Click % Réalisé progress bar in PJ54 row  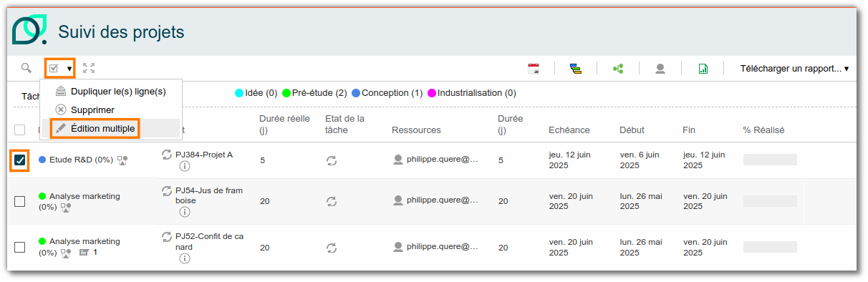pos(770,201)
